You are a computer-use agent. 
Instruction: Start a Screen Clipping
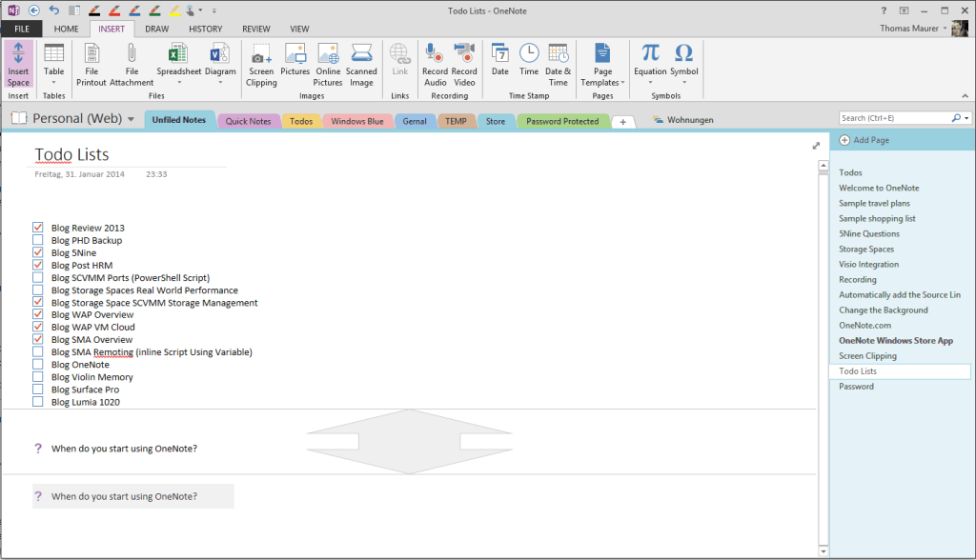point(261,65)
